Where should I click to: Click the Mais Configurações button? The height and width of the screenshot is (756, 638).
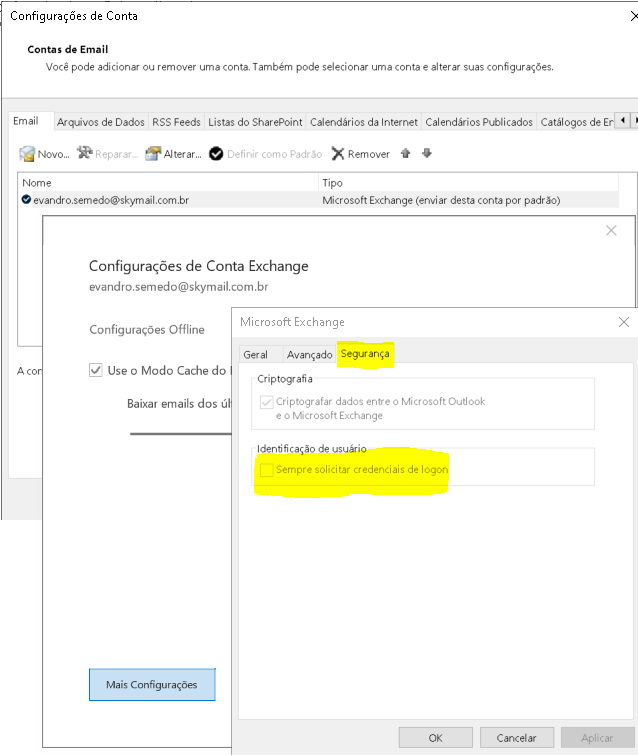(x=152, y=685)
